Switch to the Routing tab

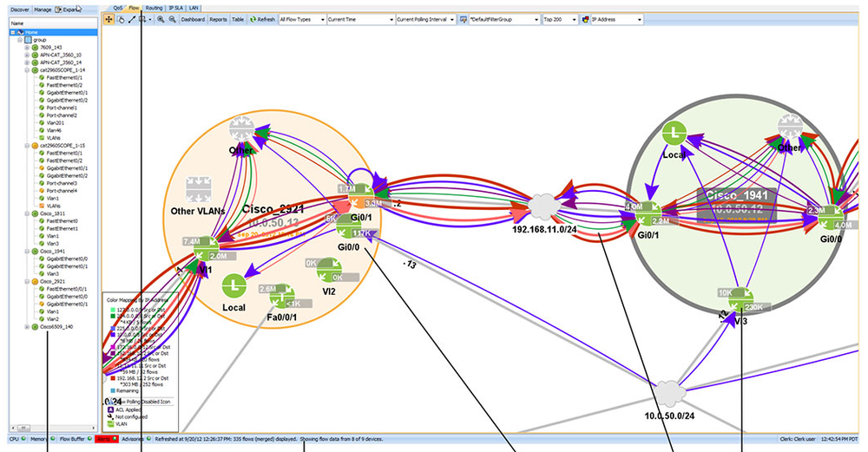click(x=154, y=8)
